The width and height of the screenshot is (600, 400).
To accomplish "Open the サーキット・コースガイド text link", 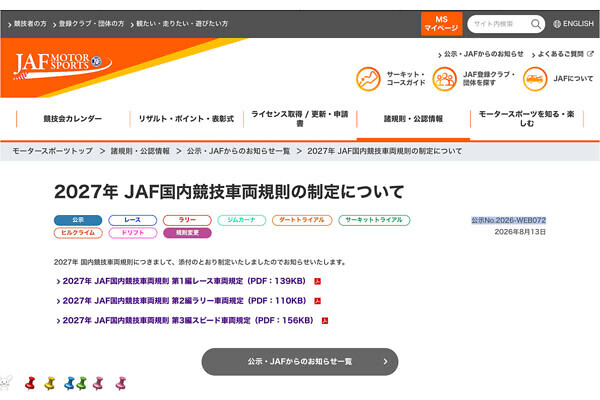I will point(406,78).
